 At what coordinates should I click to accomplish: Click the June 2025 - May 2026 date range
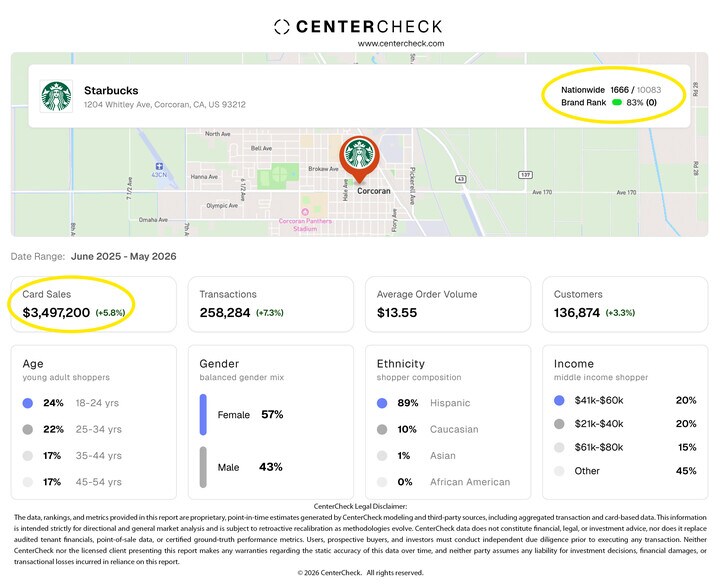pos(123,257)
